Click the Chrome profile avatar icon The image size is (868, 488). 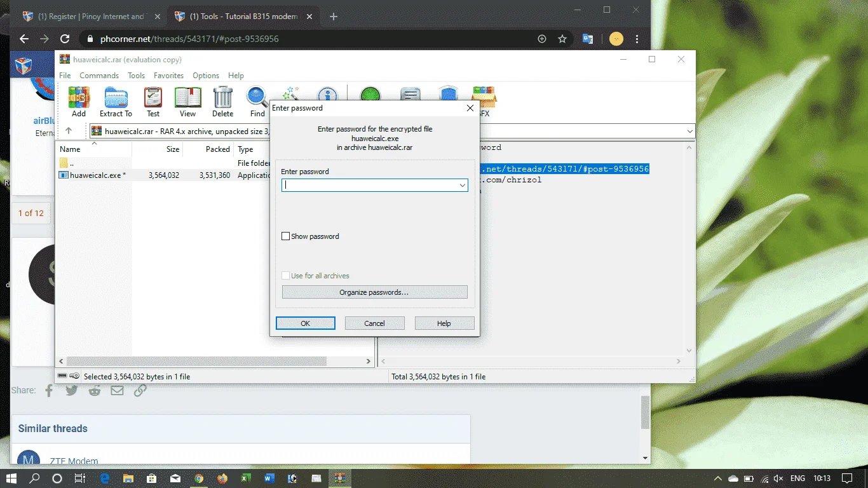click(616, 39)
